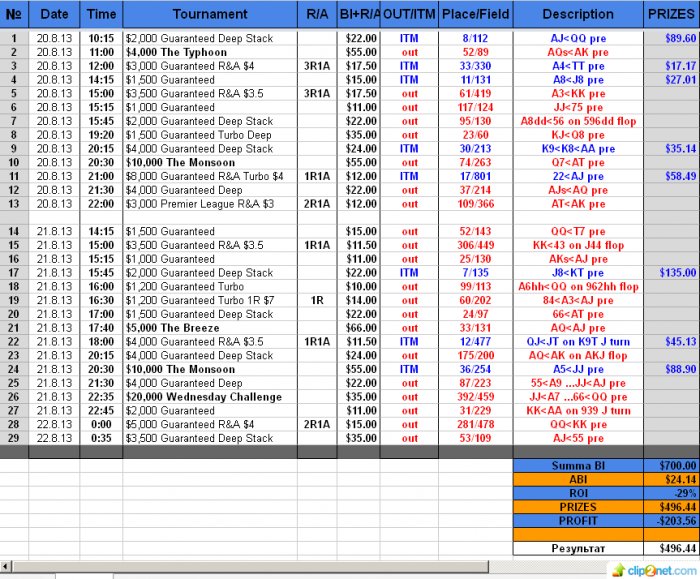Select the 'Summa BI' label cell
The image size is (700, 579).
point(578,466)
